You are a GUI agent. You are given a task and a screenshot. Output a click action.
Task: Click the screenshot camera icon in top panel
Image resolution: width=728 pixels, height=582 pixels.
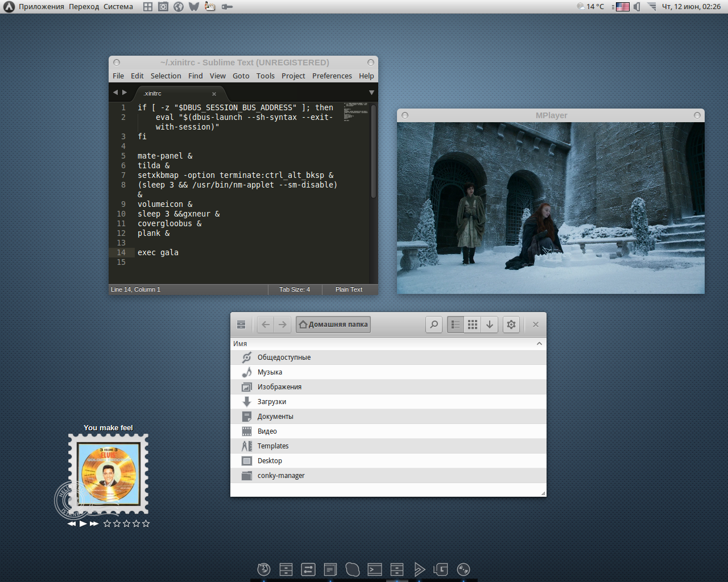tap(163, 7)
